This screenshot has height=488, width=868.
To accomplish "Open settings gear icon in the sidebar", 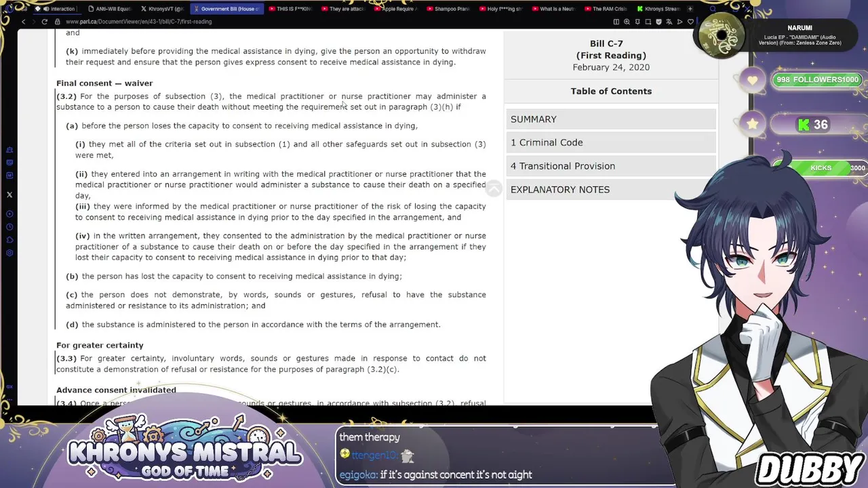I will pyautogui.click(x=9, y=253).
